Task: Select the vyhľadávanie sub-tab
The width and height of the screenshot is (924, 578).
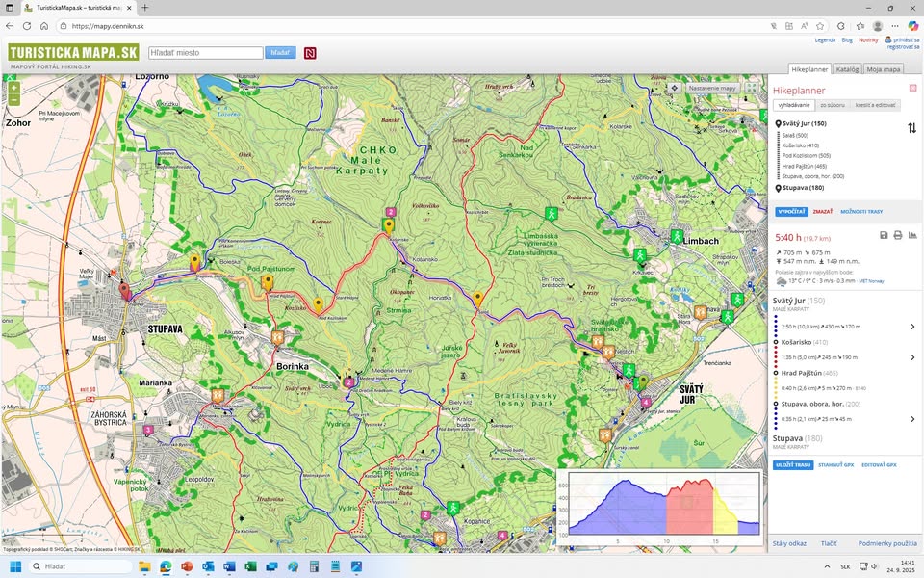Action: pyautogui.click(x=794, y=105)
